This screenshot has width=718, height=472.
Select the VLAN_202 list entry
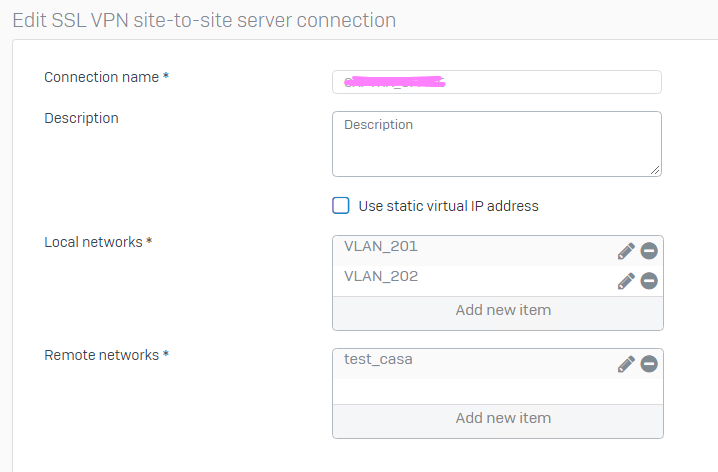point(382,277)
